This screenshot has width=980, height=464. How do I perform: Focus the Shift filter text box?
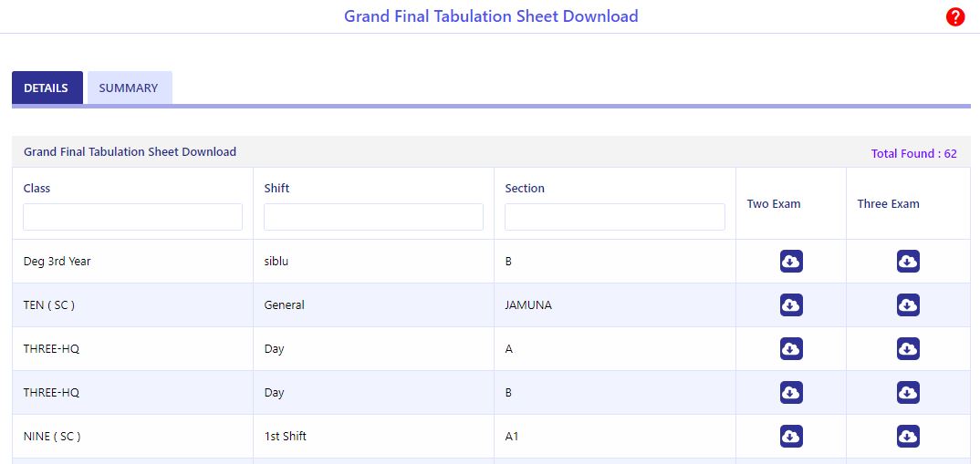[373, 217]
